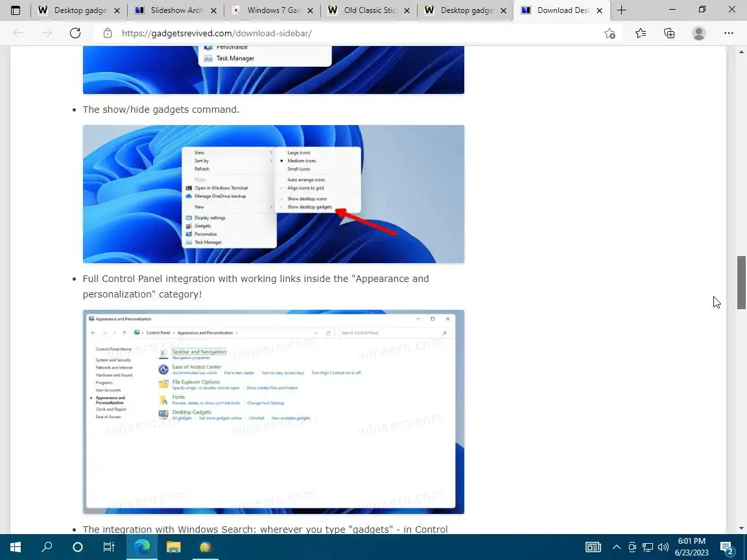Open the yellow globe taskbar app

point(206,546)
